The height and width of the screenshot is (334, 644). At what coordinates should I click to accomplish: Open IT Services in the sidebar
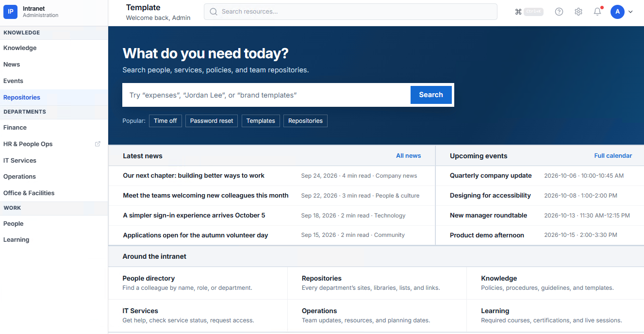pos(54,161)
